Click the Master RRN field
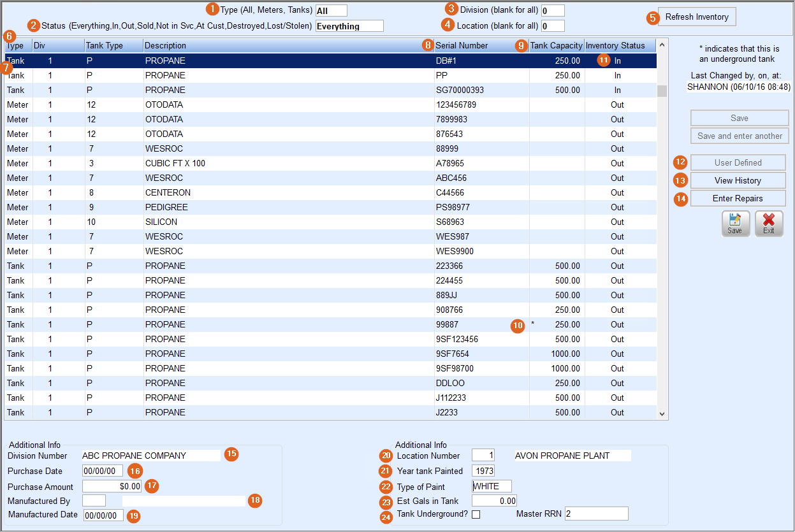The height and width of the screenshot is (532, 795). (x=596, y=514)
